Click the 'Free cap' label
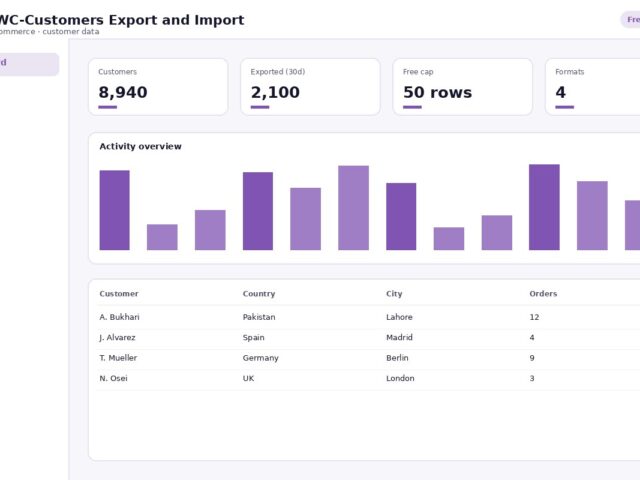The width and height of the screenshot is (640, 480). [418, 72]
